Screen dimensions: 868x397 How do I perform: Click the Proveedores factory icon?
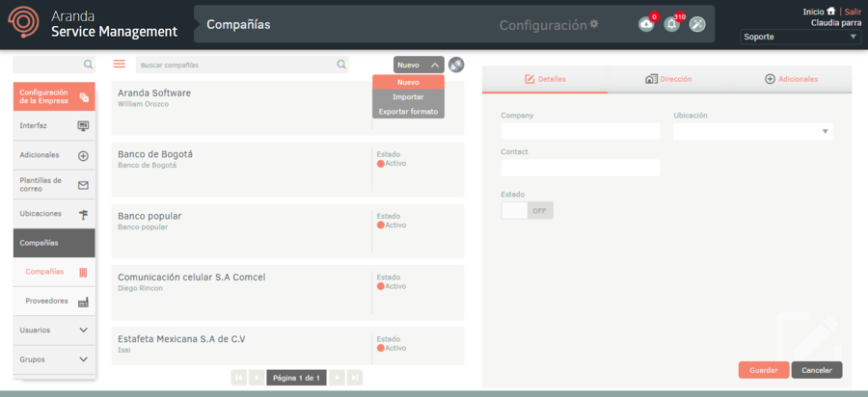click(83, 302)
